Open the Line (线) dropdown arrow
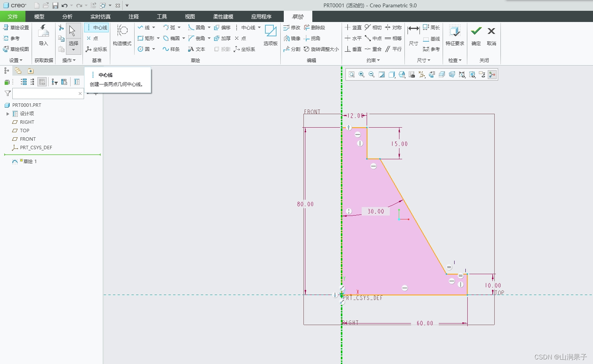 [x=154, y=27]
